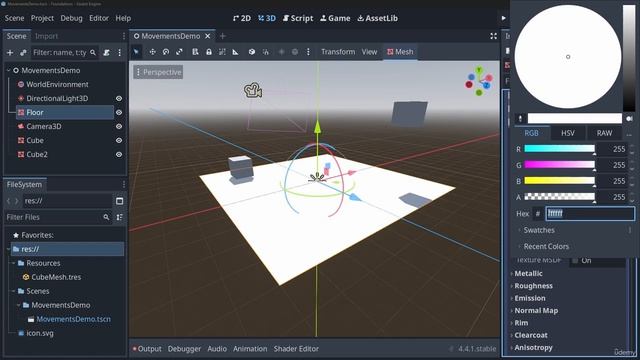Expand the Normal Map property group
Image resolution: width=640 pixels, height=360 pixels.
coord(536,311)
